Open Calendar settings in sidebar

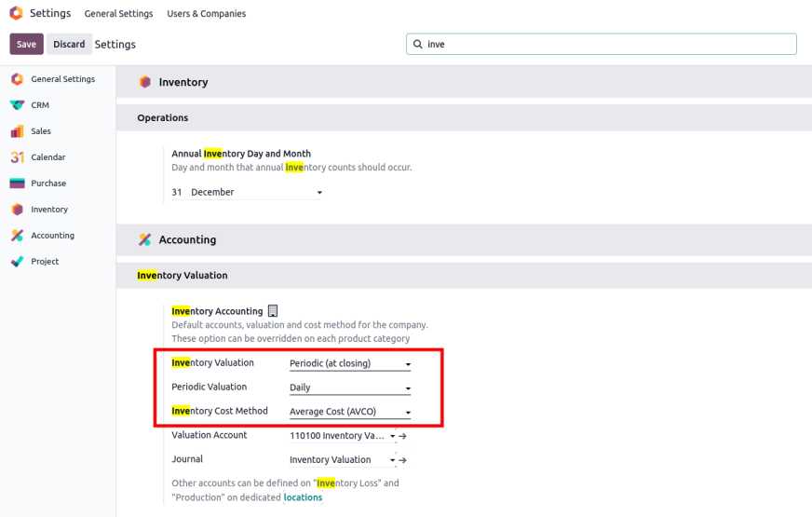pyautogui.click(x=47, y=157)
